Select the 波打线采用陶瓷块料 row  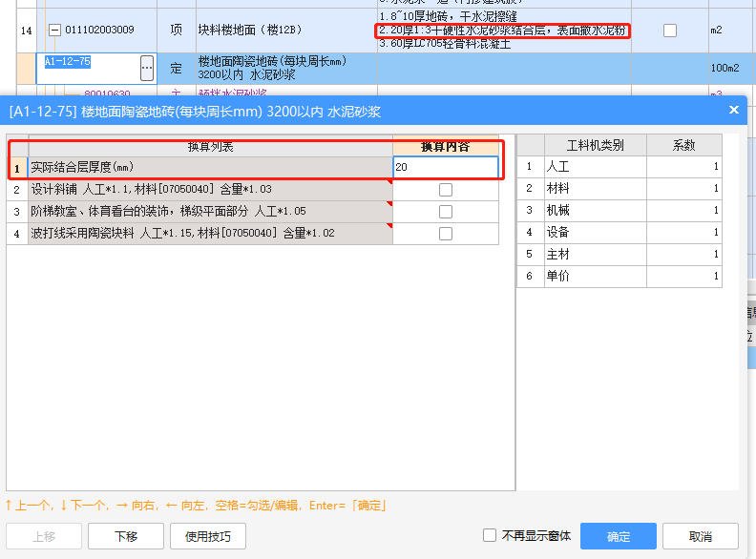click(x=210, y=234)
